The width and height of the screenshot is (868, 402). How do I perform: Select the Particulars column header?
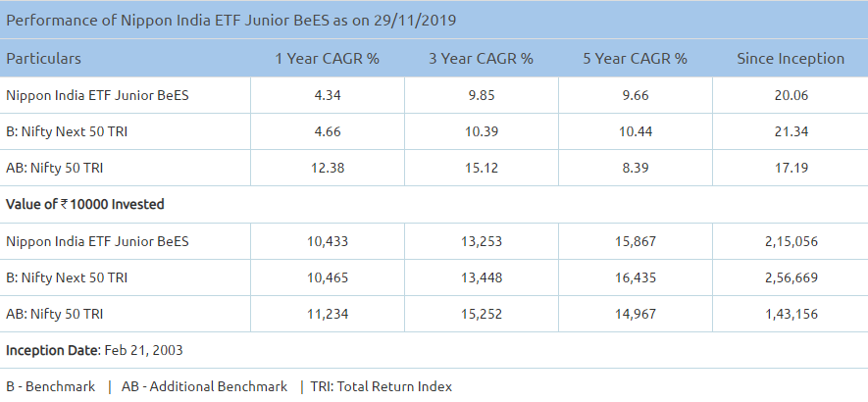(44, 58)
